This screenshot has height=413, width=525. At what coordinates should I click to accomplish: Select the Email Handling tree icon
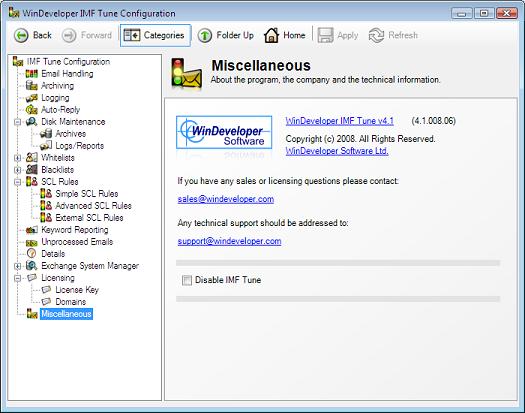tap(32, 74)
